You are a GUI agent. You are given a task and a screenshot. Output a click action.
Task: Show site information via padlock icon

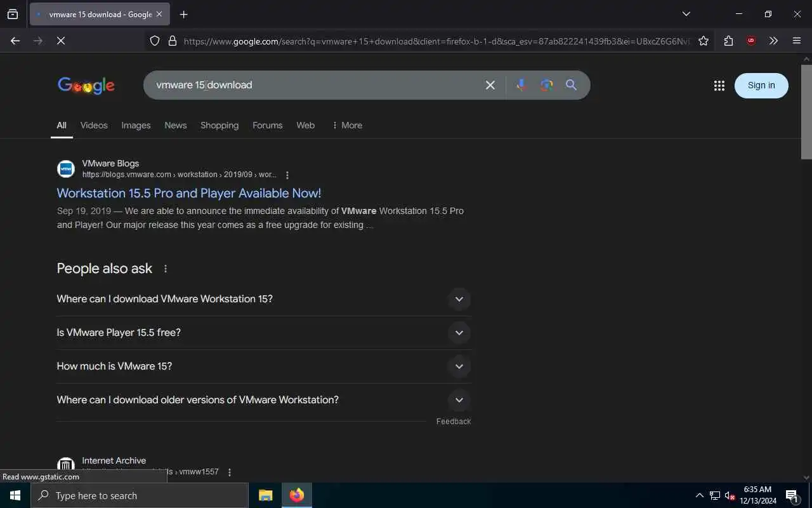point(173,41)
